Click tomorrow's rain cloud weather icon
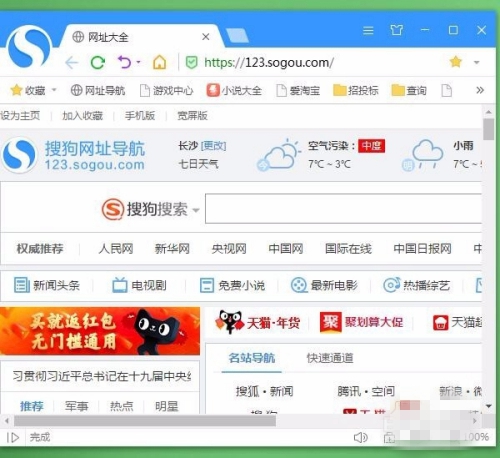 [423, 155]
